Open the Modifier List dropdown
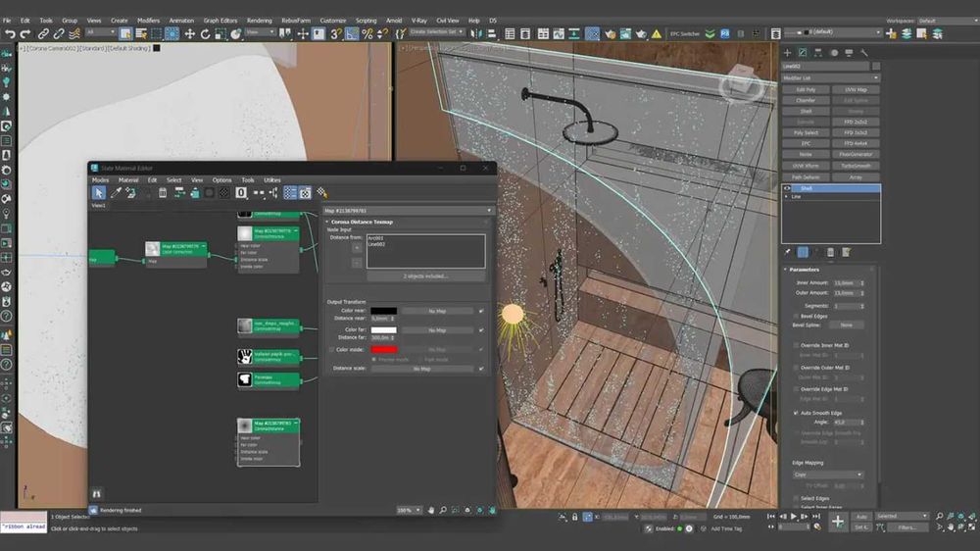Screen dimensions: 980x551 tap(831, 78)
